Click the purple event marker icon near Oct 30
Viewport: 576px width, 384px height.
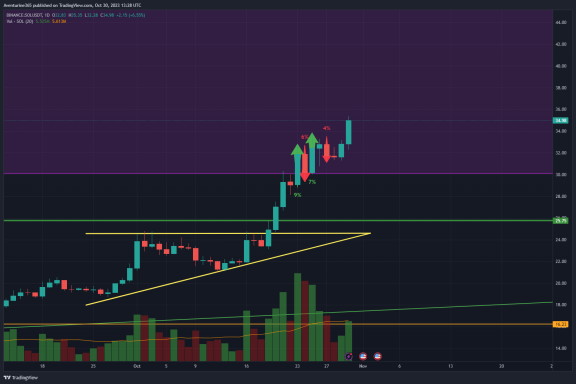[x=348, y=356]
